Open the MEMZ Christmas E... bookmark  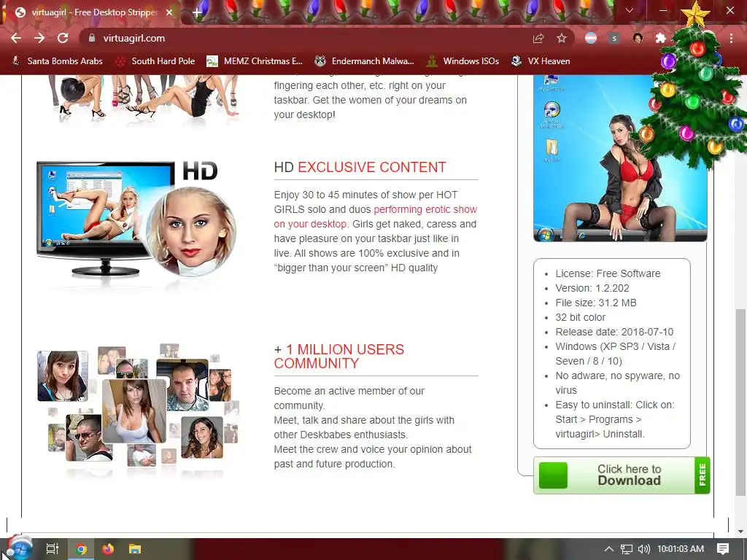click(x=255, y=61)
